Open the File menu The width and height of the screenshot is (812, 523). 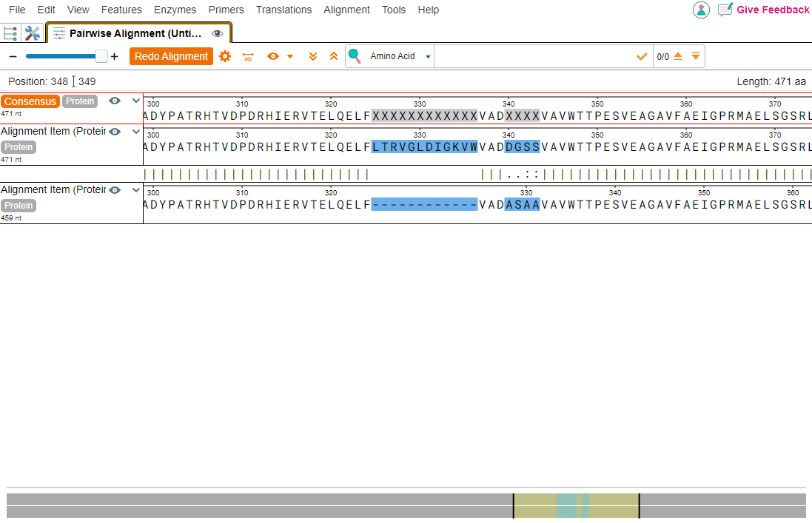(x=17, y=10)
